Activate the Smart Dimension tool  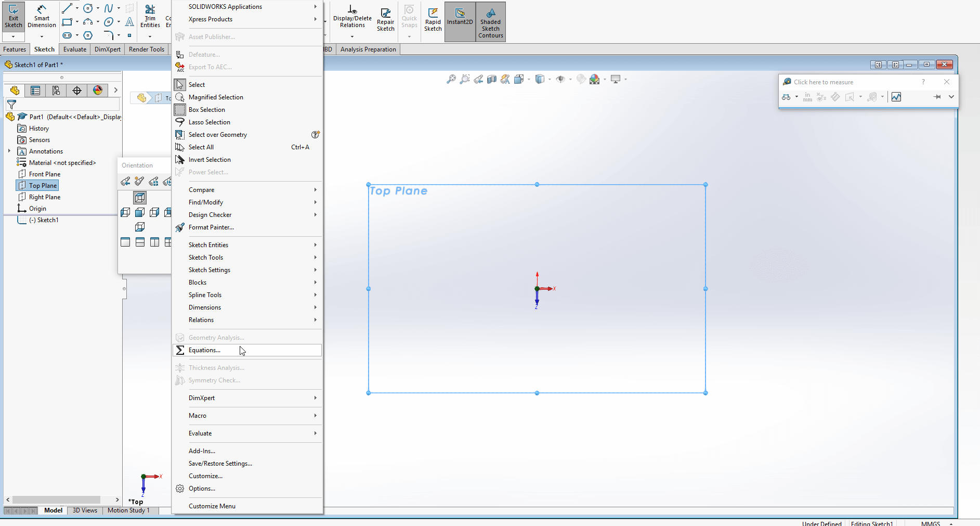point(42,16)
